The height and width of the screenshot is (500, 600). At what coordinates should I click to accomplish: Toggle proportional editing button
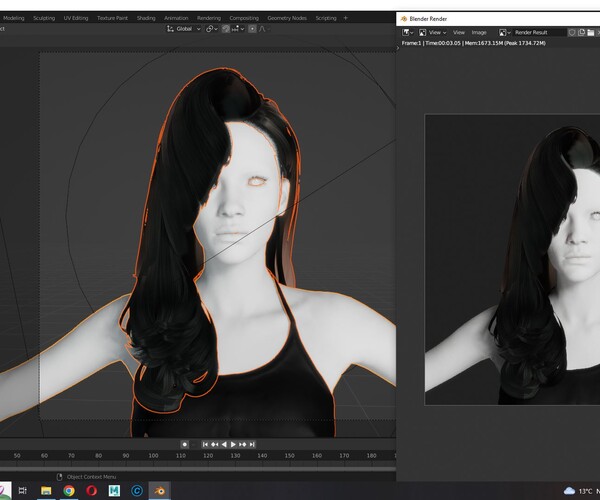point(252,29)
